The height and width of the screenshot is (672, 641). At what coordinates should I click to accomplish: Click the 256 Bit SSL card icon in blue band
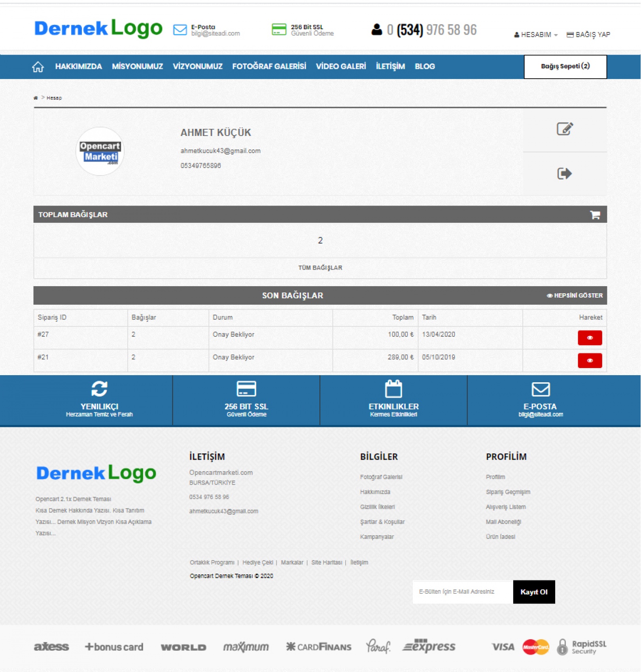click(x=246, y=389)
